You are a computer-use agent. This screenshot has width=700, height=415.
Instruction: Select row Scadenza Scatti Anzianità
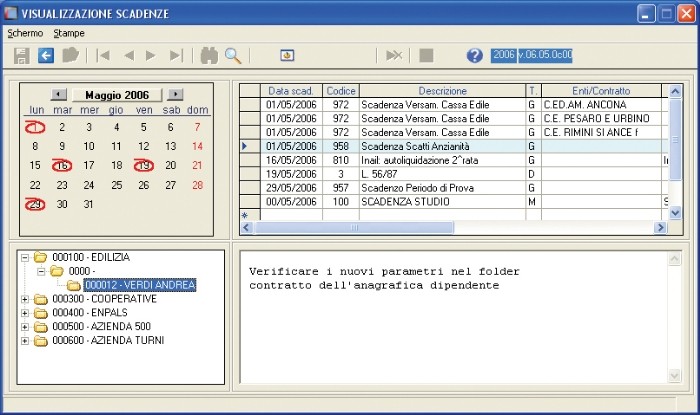pyautogui.click(x=454, y=146)
